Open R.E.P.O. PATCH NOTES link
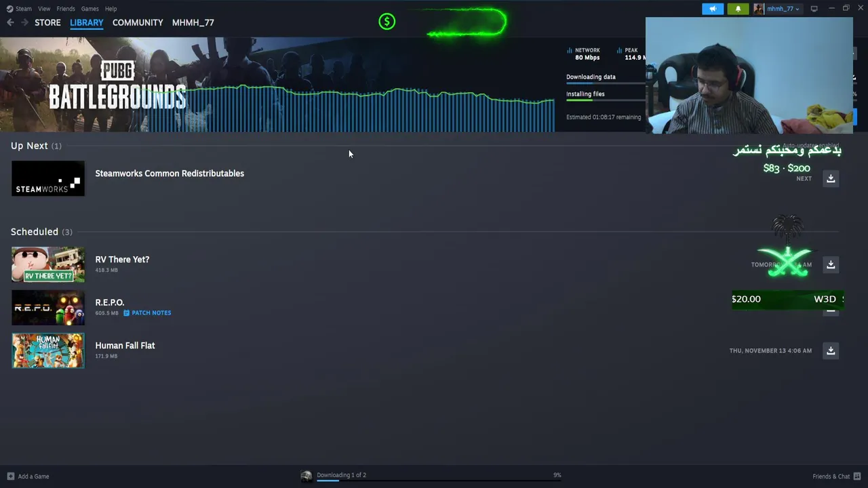 [x=147, y=313]
